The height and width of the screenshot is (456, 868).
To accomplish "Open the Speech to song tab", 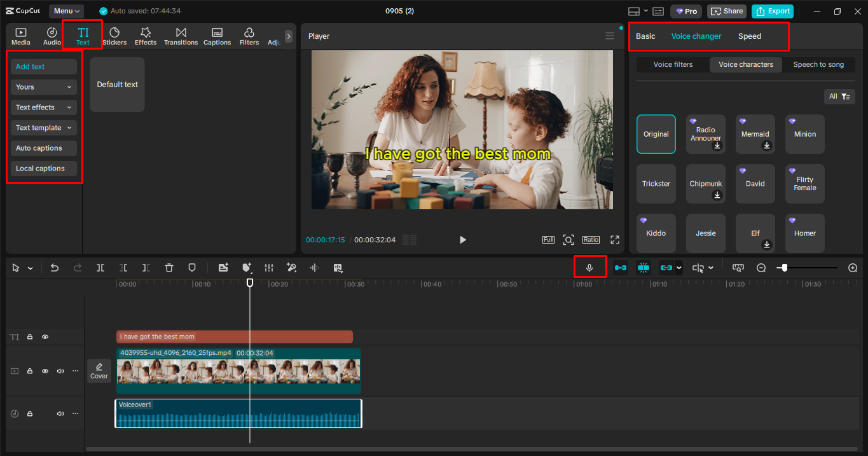I will pyautogui.click(x=818, y=64).
